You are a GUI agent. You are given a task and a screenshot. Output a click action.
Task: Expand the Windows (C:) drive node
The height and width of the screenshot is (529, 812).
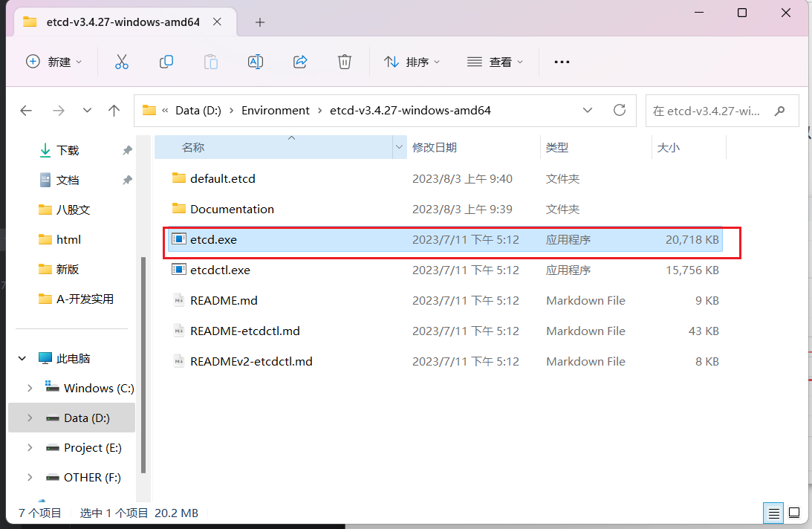coord(30,388)
